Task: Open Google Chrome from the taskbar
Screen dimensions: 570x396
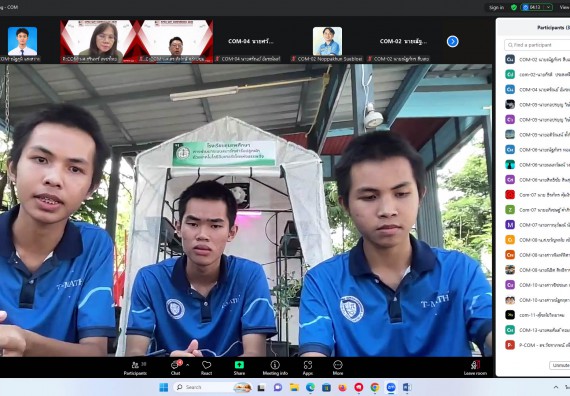Action: 374,388
